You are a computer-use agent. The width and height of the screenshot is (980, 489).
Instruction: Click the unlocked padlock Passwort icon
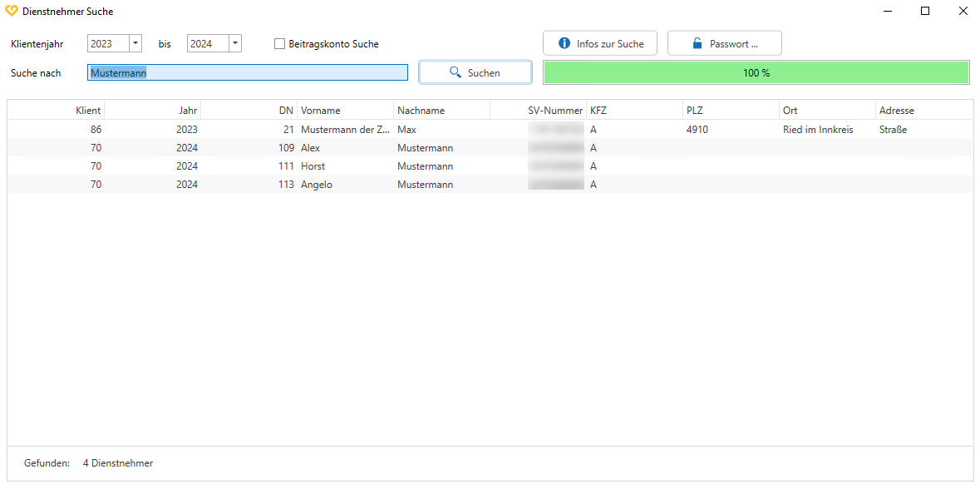coord(697,43)
